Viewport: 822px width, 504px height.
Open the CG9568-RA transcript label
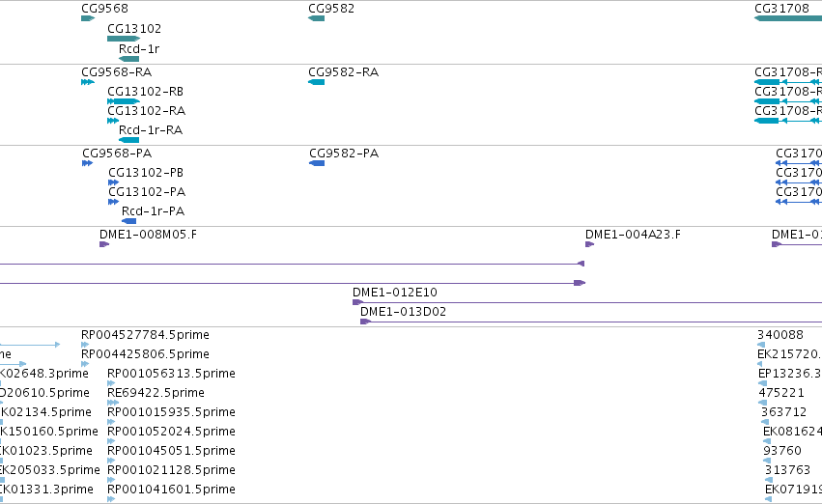[x=116, y=72]
